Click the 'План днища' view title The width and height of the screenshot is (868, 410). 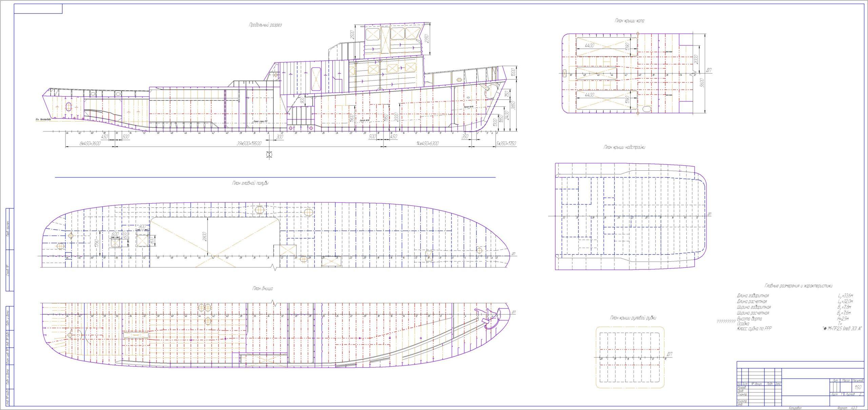(x=262, y=289)
